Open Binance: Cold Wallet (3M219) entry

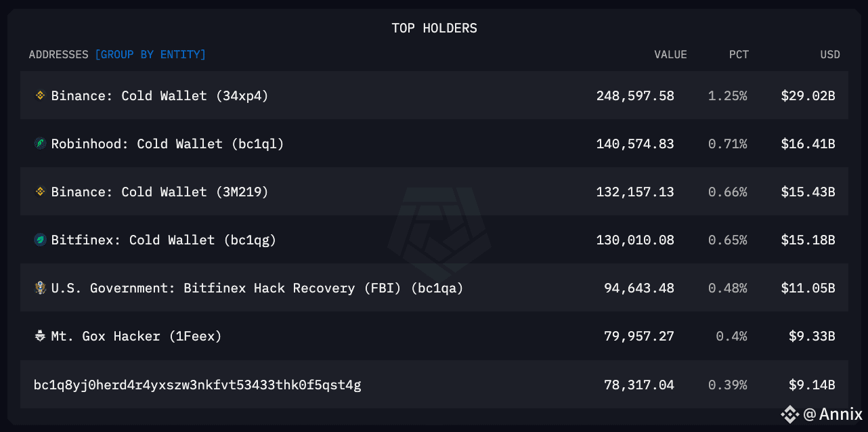coord(160,192)
